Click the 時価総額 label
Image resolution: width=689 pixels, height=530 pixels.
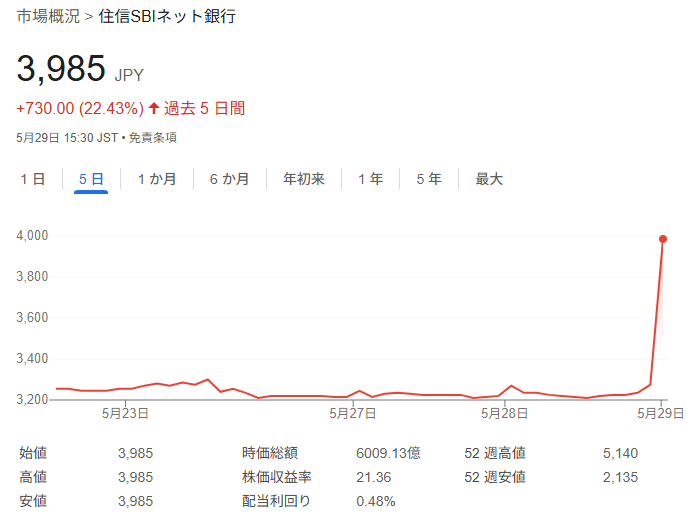(x=270, y=453)
